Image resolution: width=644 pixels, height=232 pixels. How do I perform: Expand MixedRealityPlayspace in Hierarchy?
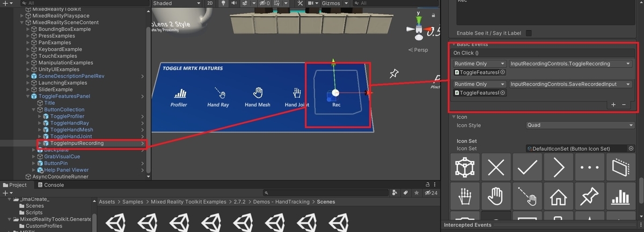point(22,16)
